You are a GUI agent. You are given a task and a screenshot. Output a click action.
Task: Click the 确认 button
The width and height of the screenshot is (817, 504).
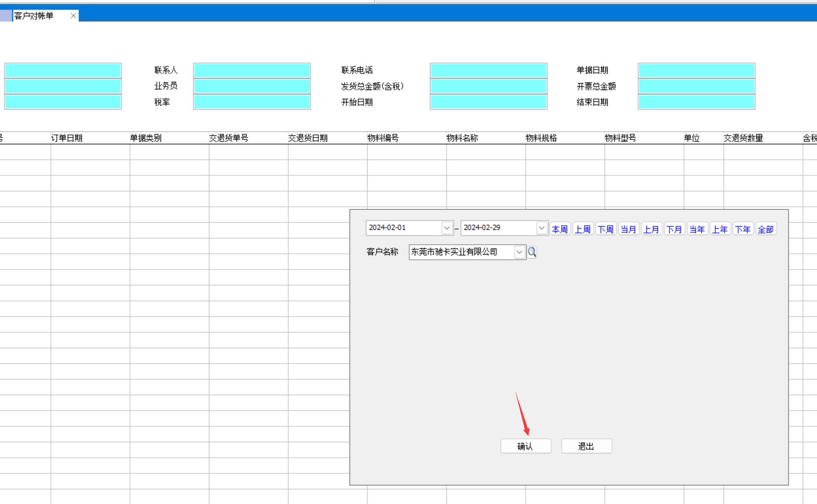pos(525,446)
